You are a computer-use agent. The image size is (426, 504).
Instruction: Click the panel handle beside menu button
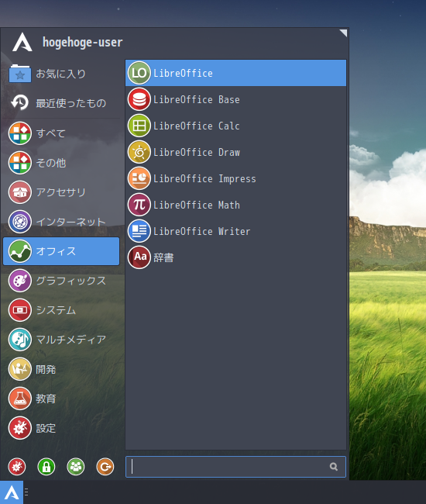click(x=26, y=492)
